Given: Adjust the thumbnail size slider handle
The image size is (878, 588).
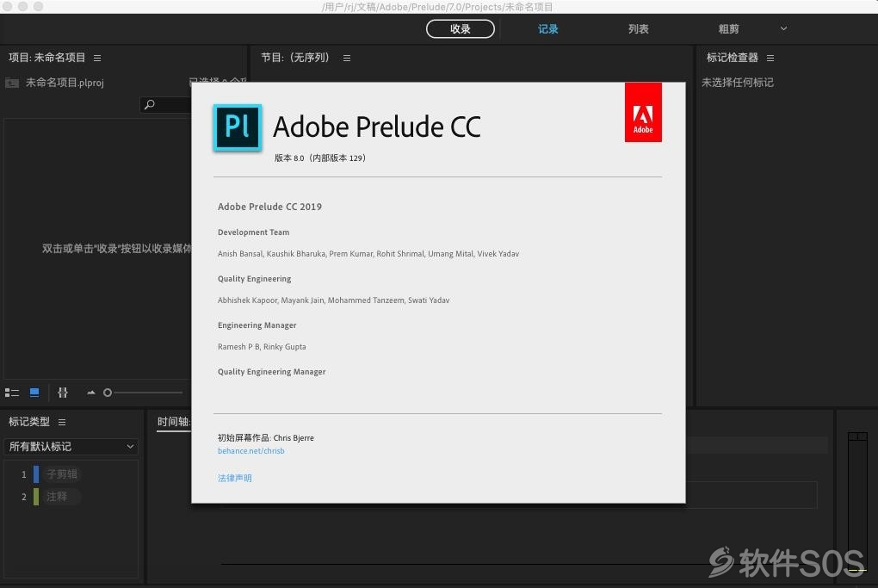Looking at the screenshot, I should (108, 393).
